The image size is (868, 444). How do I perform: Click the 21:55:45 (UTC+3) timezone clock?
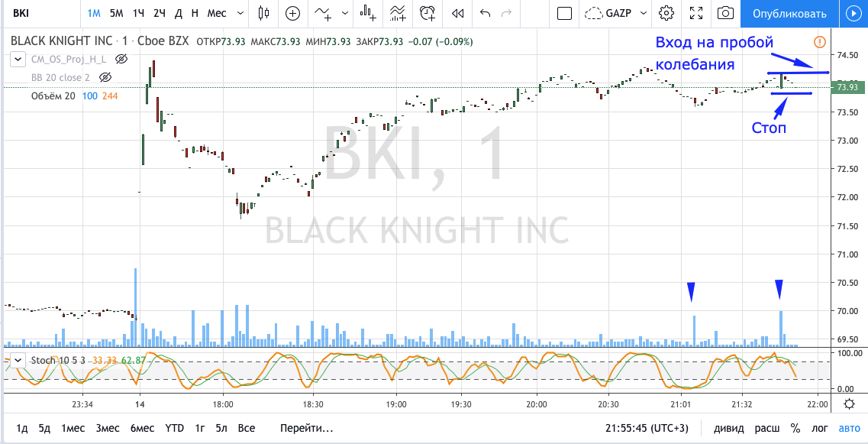tap(647, 429)
